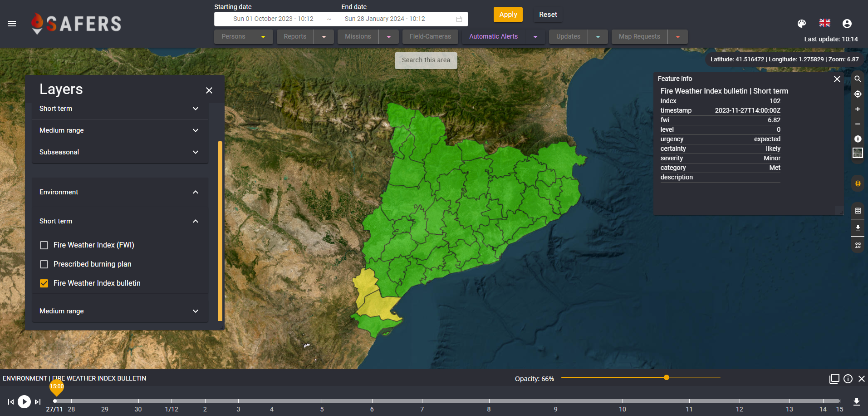Select the Persons tab

tap(233, 37)
